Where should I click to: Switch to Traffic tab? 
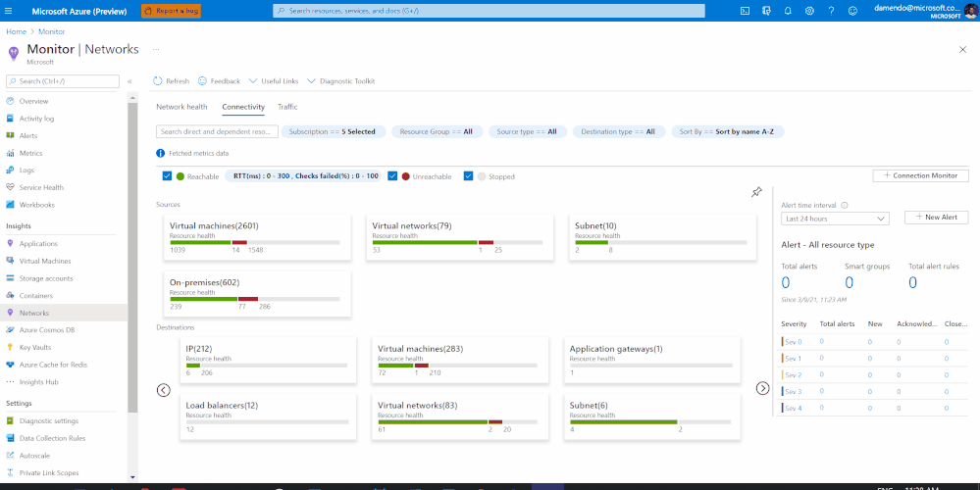[287, 107]
